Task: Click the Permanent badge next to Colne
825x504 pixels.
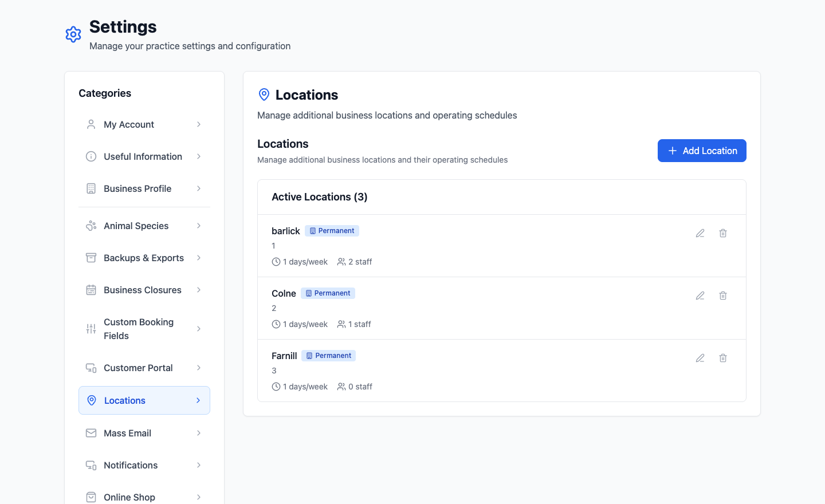Action: coord(328,293)
